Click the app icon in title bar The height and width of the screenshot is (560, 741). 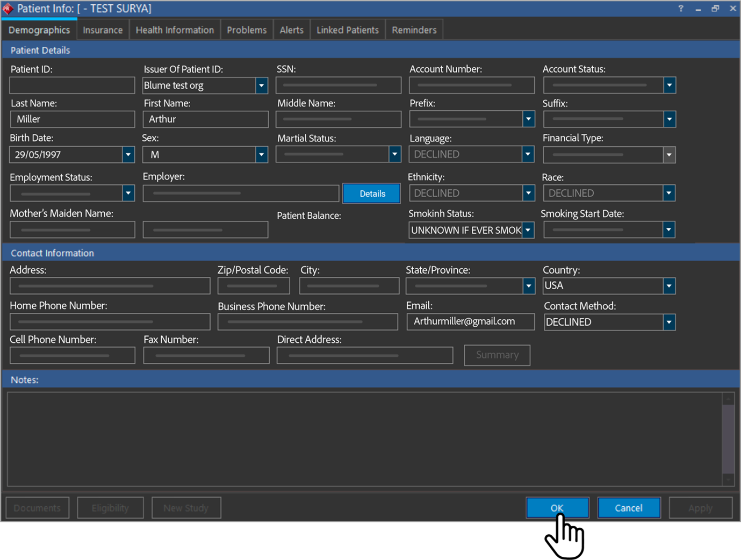pos(8,9)
